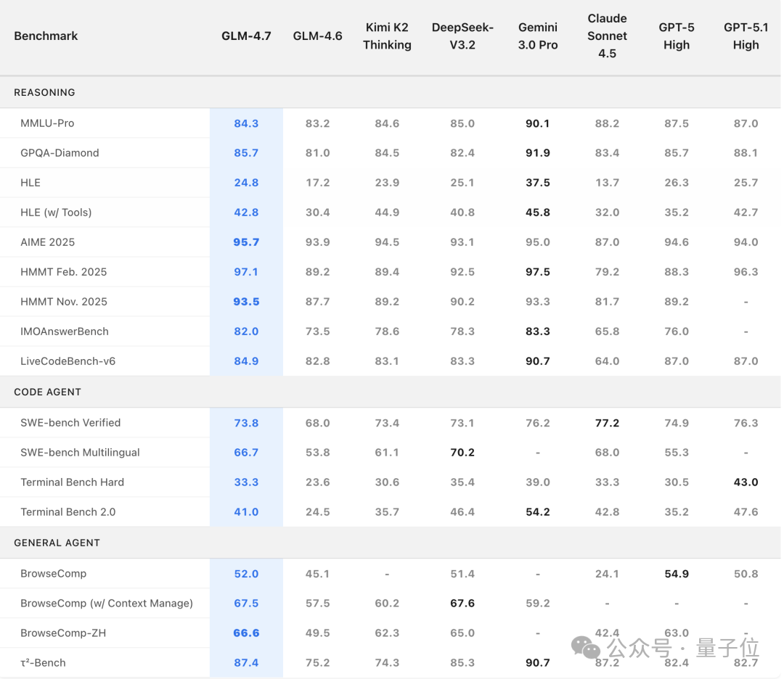Click the CODE AGENT section heading
The image size is (784, 679).
pos(47,392)
